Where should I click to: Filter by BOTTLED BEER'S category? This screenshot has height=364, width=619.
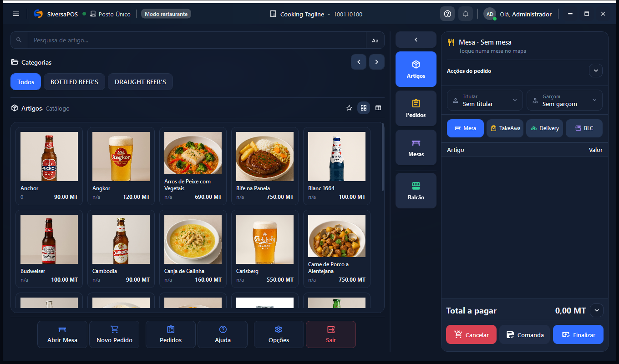click(74, 82)
